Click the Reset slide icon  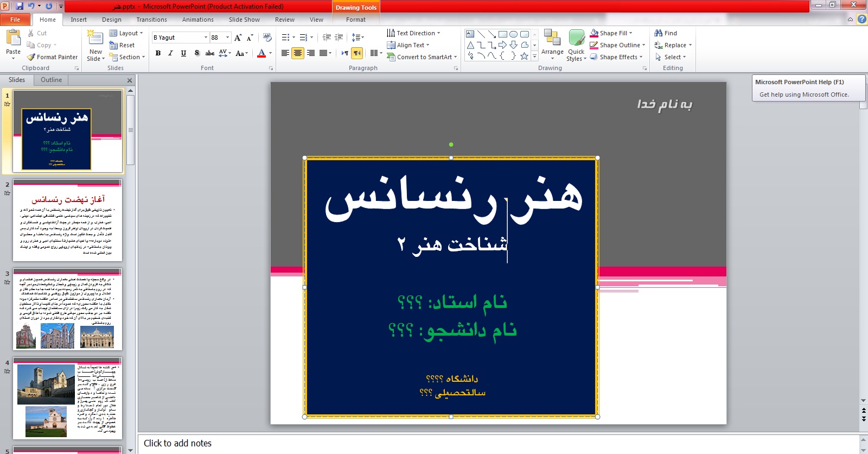coord(113,45)
